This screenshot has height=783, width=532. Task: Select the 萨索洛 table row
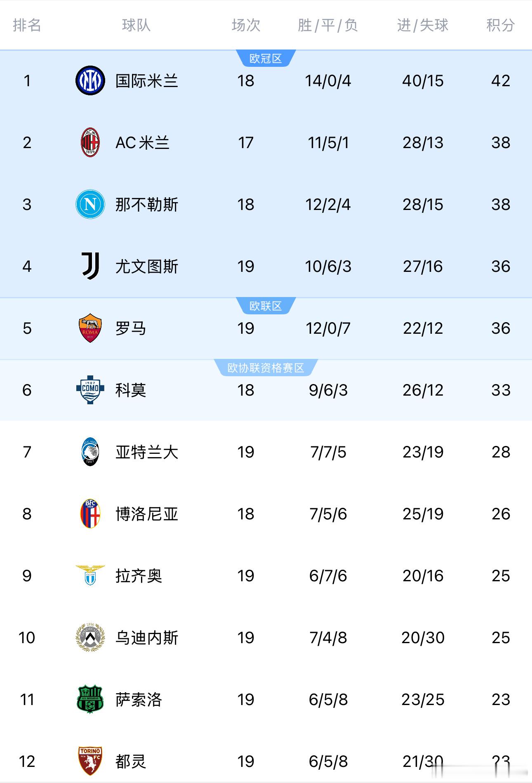click(266, 700)
